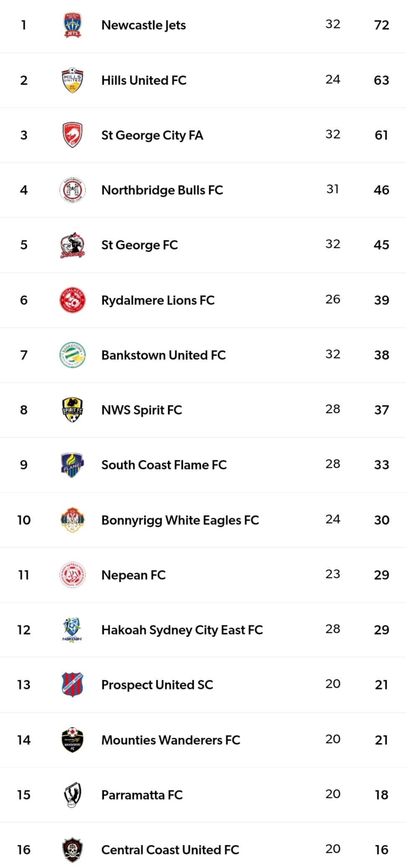Tap the Nepean FC circular badge
The width and height of the screenshot is (411, 868).
(x=72, y=575)
